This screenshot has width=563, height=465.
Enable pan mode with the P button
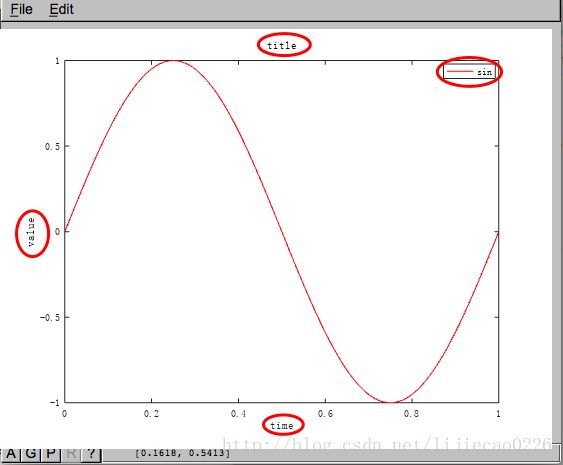point(51,454)
